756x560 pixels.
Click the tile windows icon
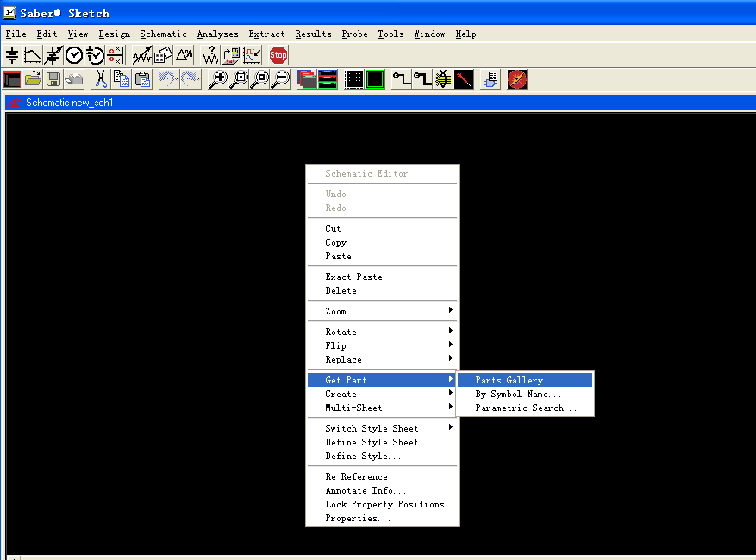[x=328, y=79]
